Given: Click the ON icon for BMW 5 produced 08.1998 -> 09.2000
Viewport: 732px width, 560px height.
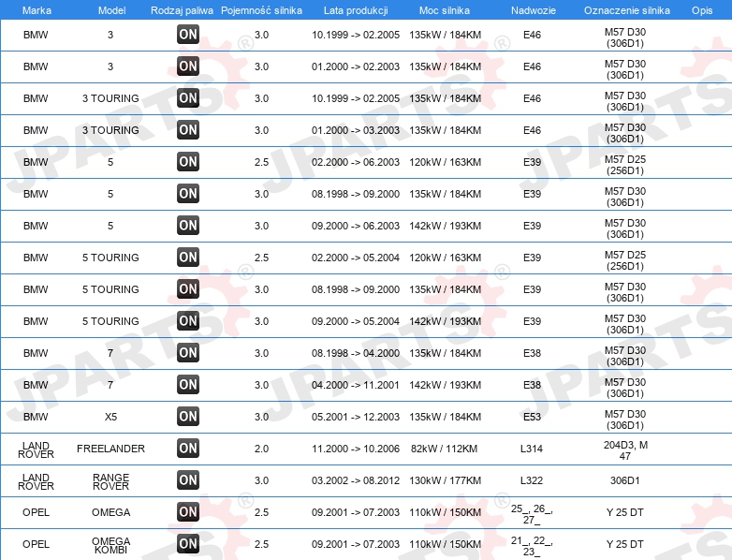Looking at the screenshot, I should 188,193.
